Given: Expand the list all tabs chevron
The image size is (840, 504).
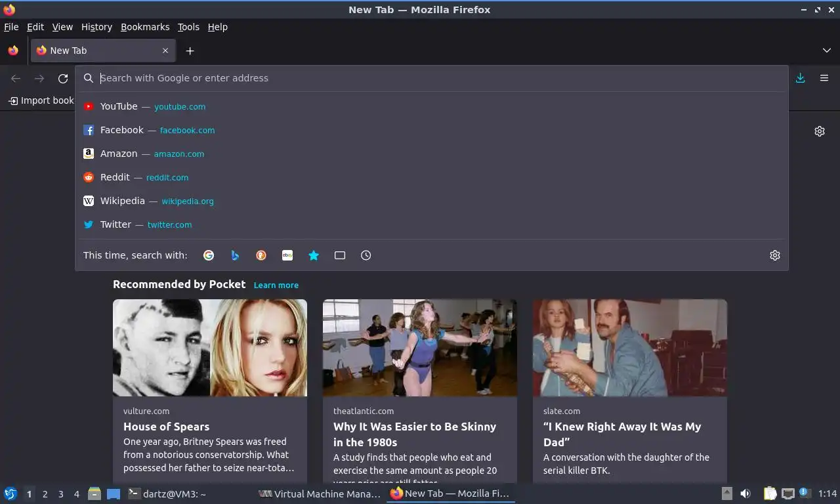Looking at the screenshot, I should point(827,51).
